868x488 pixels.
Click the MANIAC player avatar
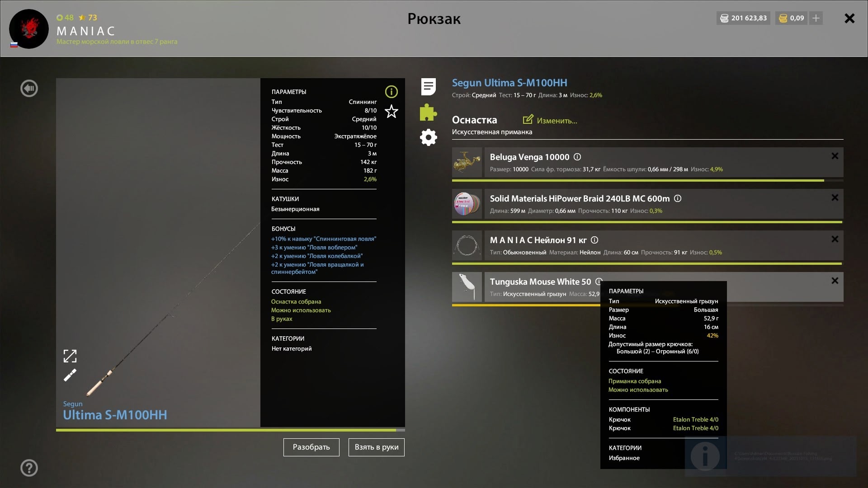pyautogui.click(x=29, y=29)
